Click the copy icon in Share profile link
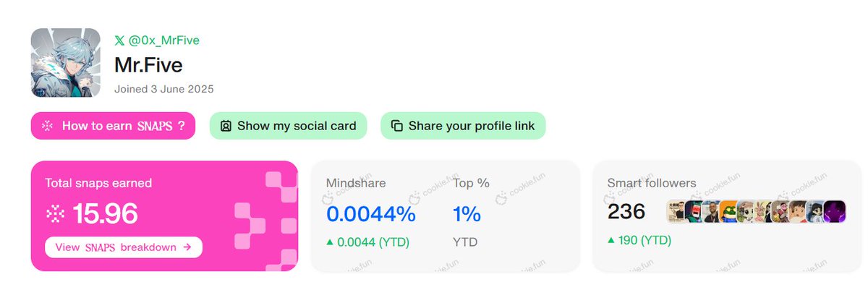 click(x=396, y=126)
